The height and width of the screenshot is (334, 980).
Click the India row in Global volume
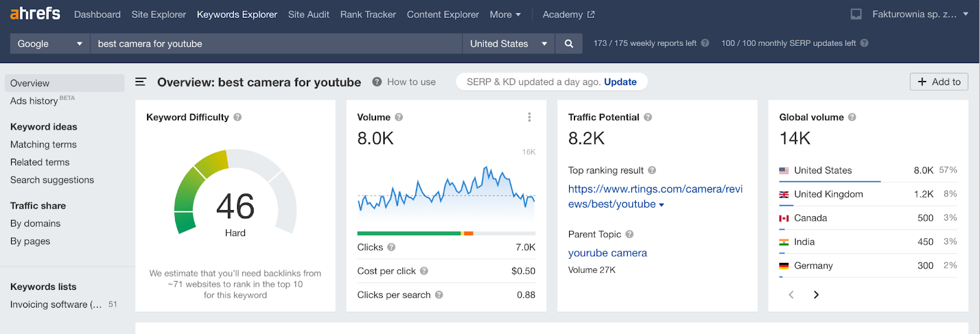click(868, 242)
